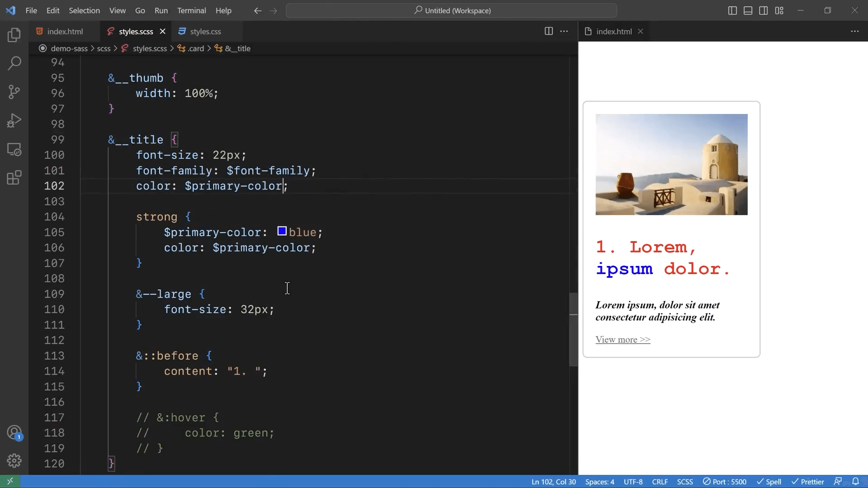Open the Run menu
Viewport: 868px width, 488px height.
click(161, 10)
